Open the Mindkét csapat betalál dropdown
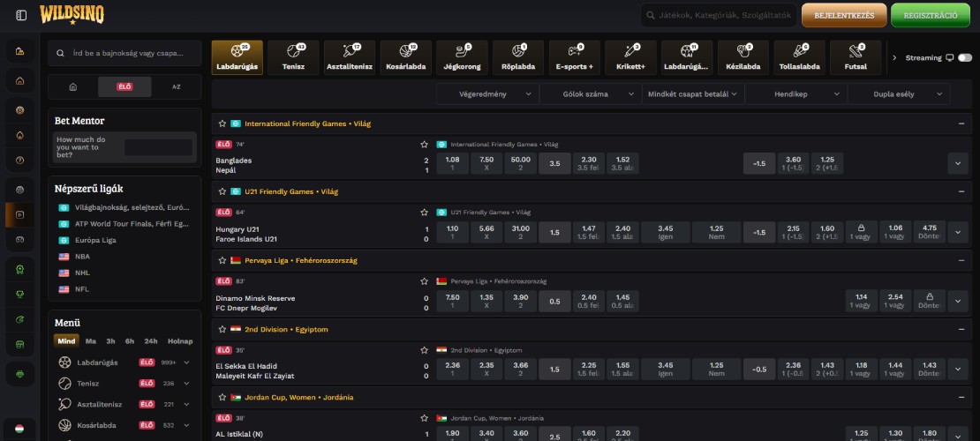Screen dimensions: 980x441 692,94
